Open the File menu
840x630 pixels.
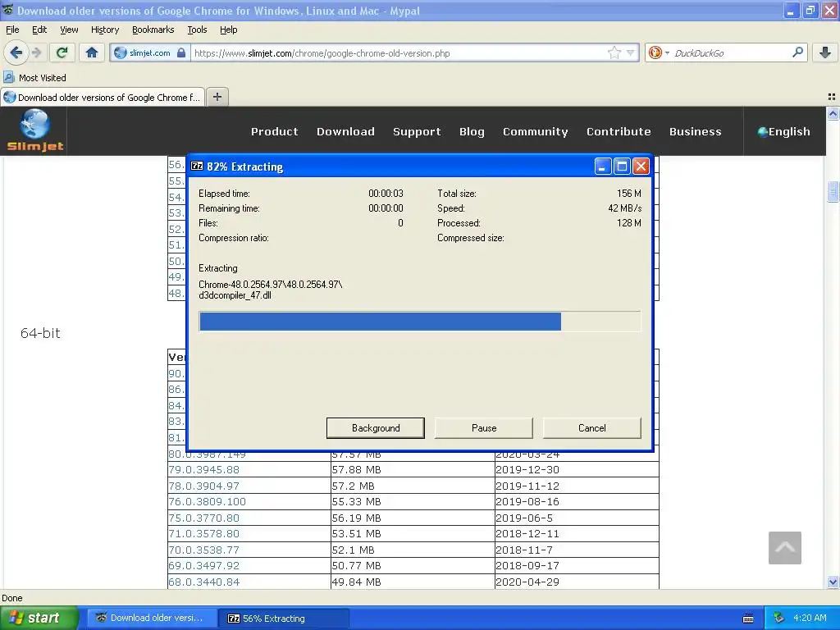pyautogui.click(x=12, y=30)
